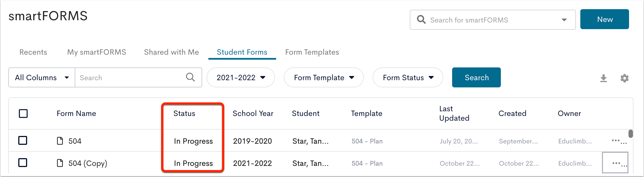Open the more options menu for the 504 row
644x177 pixels.
(619, 141)
